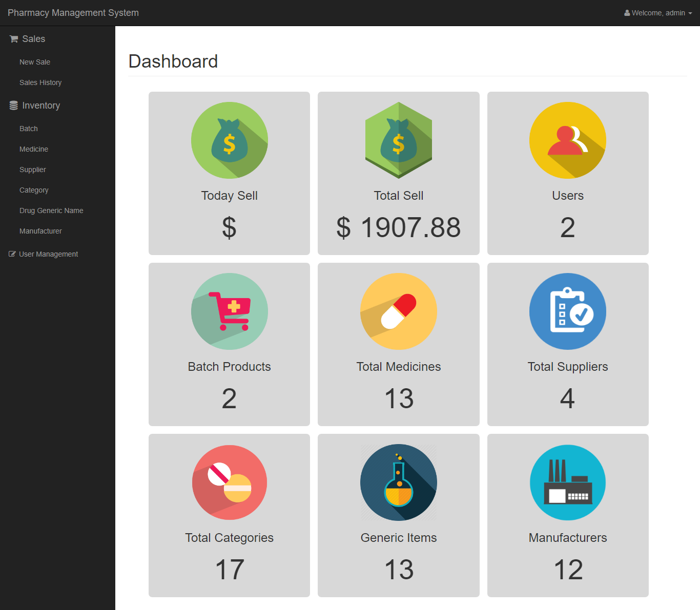The width and height of the screenshot is (700, 610).
Task: Click the Users person icon
Action: pos(567,140)
